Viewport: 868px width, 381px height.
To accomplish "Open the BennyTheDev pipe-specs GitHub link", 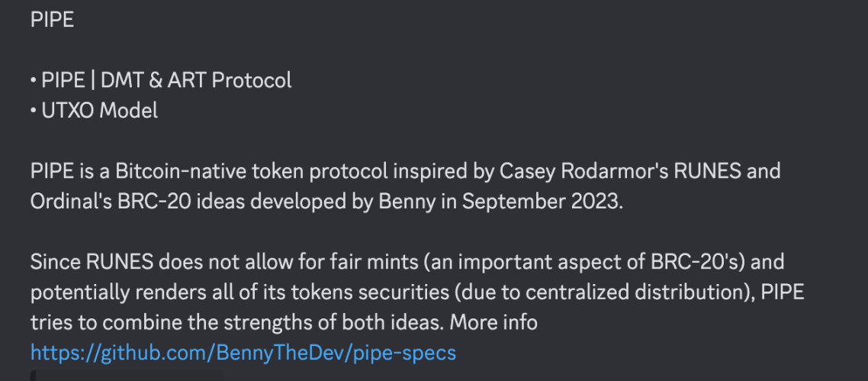I will 243,353.
